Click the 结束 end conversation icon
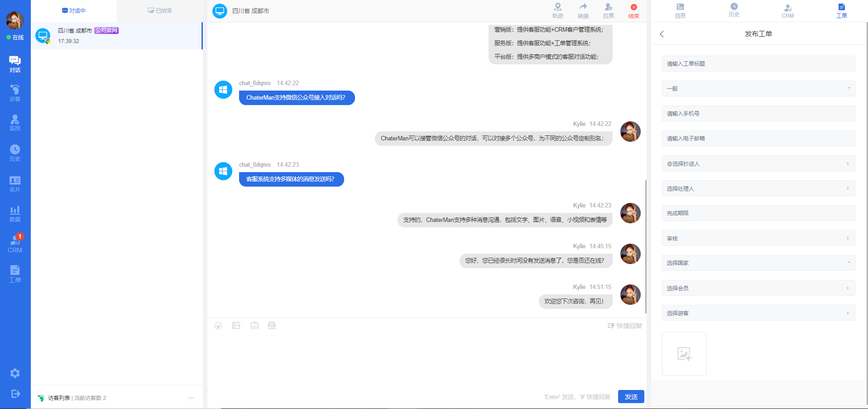This screenshot has width=868, height=409. 634,11
